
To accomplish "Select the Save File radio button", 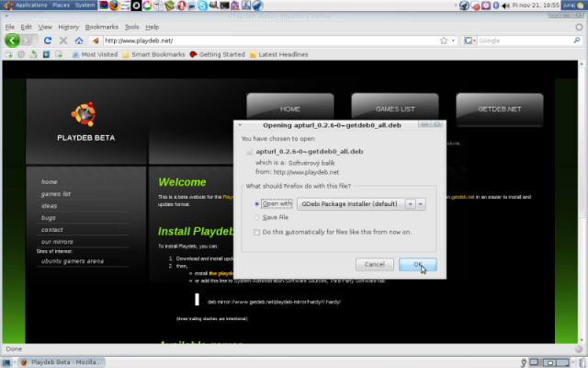I will point(257,217).
